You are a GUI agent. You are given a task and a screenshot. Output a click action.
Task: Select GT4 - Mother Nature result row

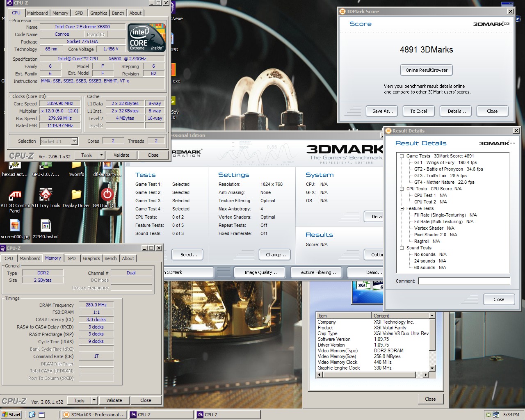(x=444, y=182)
